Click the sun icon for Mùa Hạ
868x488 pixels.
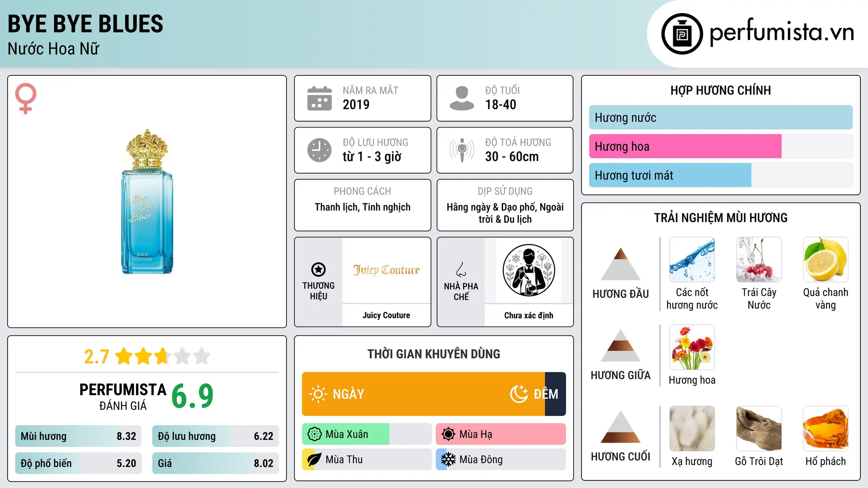448,434
